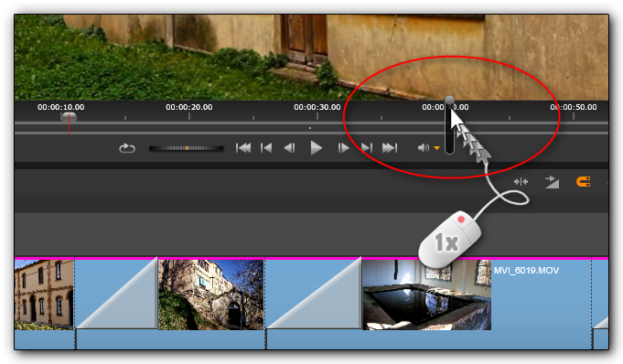Click the arrow-triangle transition mode icon
Viewport: 623px width, 364px height.
(x=552, y=182)
